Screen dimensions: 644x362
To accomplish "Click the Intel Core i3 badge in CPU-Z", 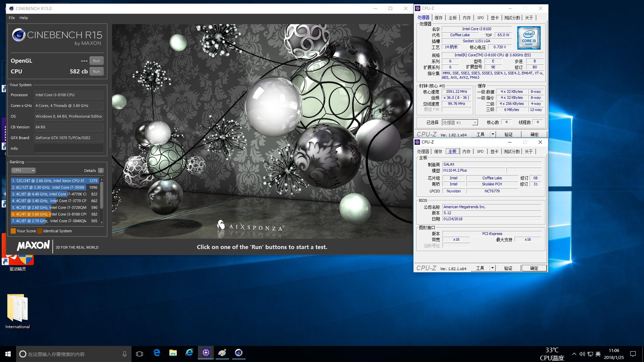I will 528,38.
